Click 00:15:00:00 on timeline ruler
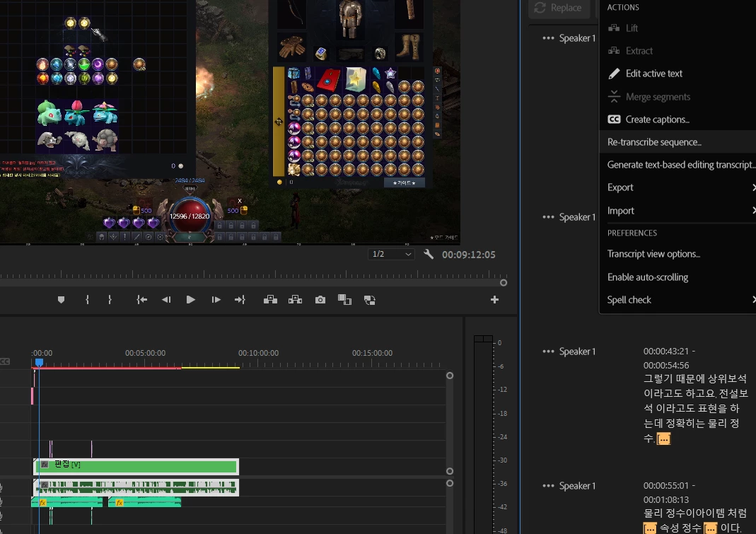The height and width of the screenshot is (534, 756). (372, 353)
